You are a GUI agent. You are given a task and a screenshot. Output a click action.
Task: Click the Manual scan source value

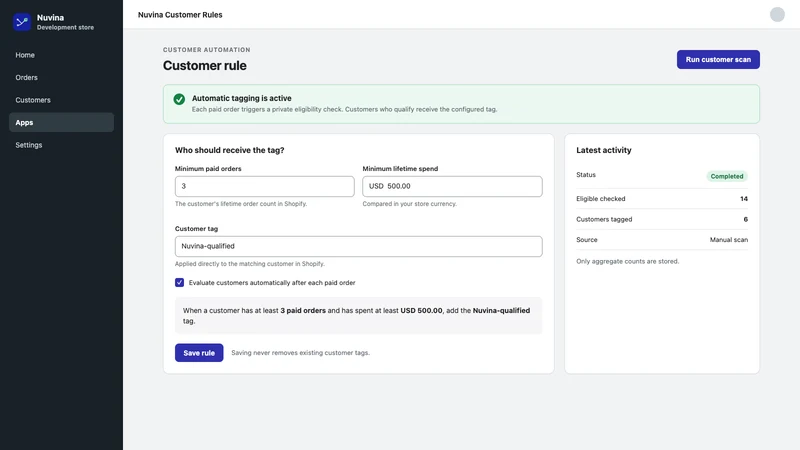(x=729, y=240)
